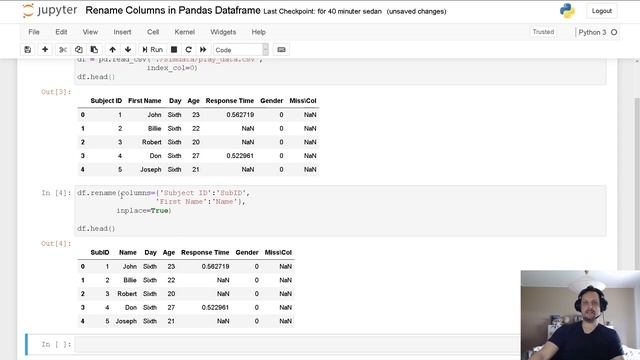The image size is (640, 360).
Task: Cut selected cells with the scissors icon
Action: pos(63,50)
